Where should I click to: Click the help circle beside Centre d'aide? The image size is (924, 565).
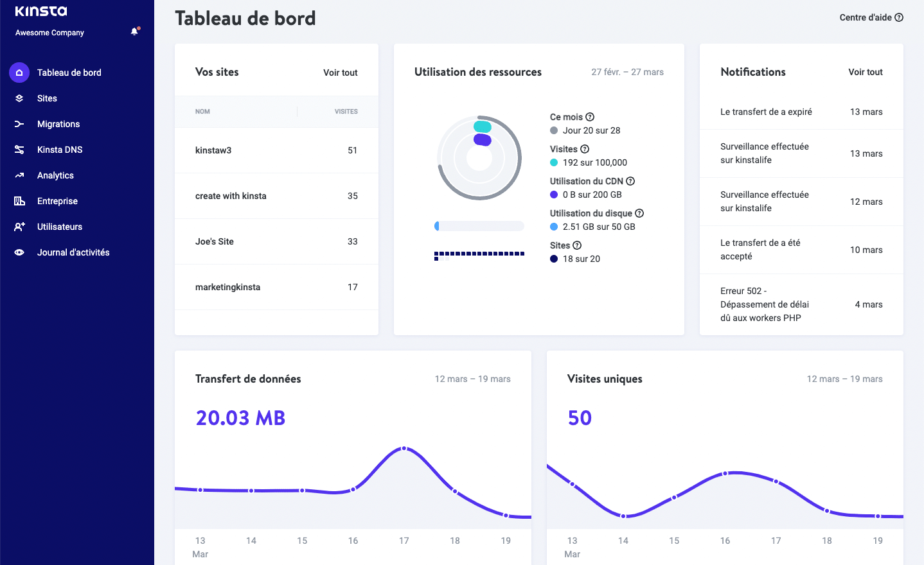[898, 17]
